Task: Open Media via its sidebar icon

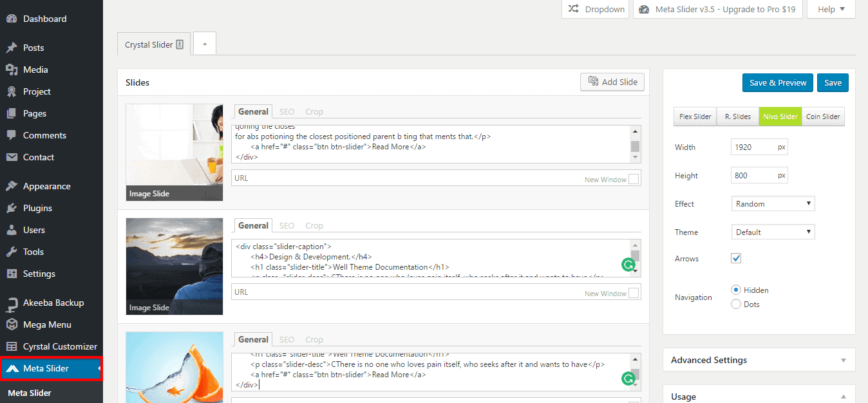Action: pos(12,70)
